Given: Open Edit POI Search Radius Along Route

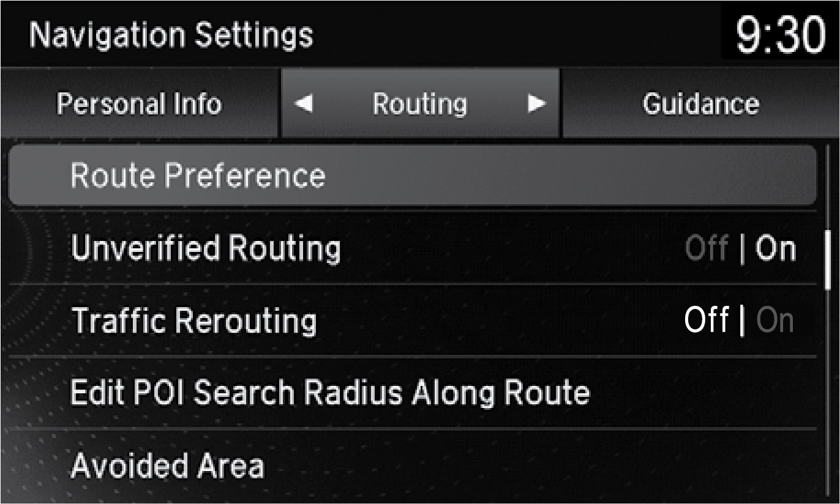Looking at the screenshot, I should 331,393.
